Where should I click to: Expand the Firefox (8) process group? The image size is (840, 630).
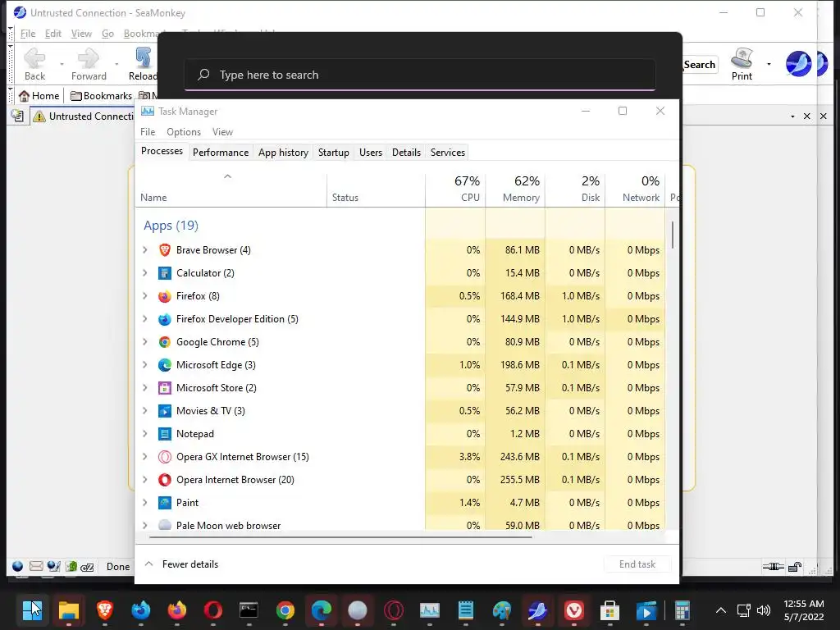pos(144,295)
